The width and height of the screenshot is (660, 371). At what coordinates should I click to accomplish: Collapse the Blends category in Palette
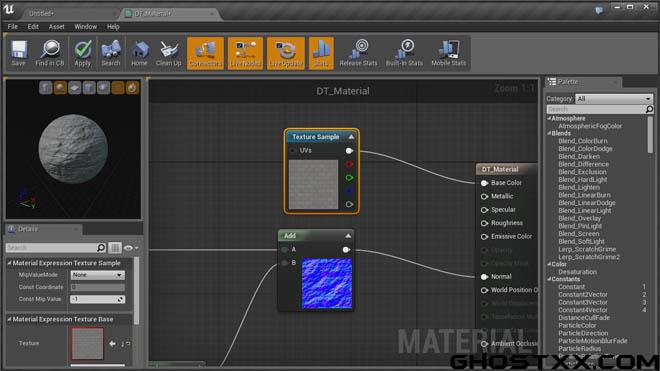(x=549, y=133)
